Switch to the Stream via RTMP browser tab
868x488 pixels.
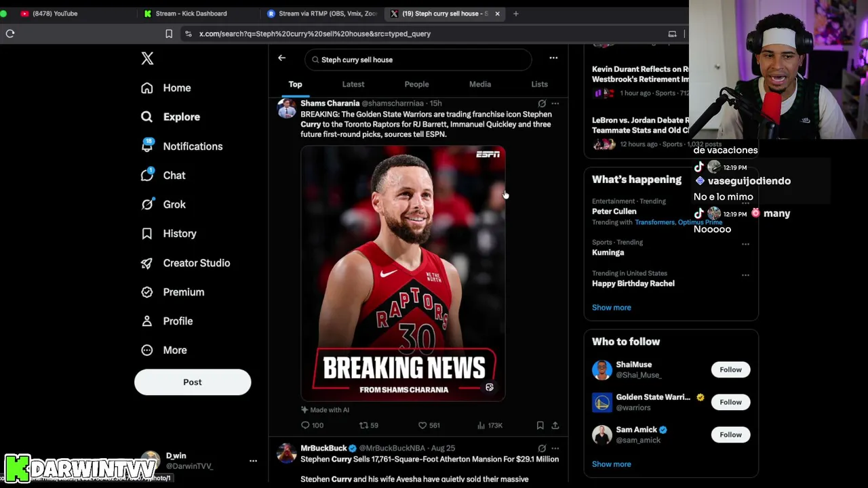click(322, 14)
